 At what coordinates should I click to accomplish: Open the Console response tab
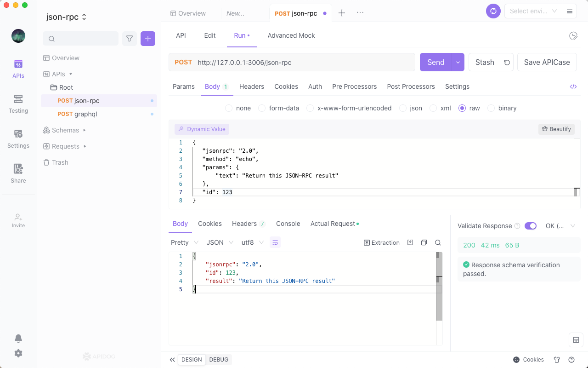[288, 224]
